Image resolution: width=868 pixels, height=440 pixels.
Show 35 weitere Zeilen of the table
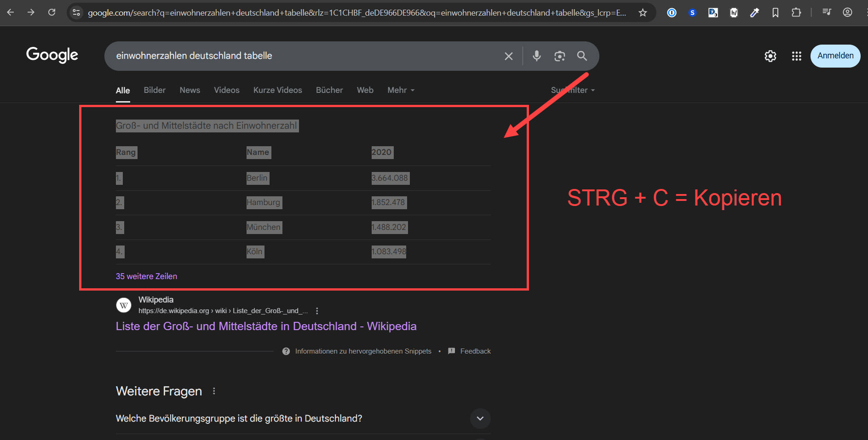click(146, 276)
